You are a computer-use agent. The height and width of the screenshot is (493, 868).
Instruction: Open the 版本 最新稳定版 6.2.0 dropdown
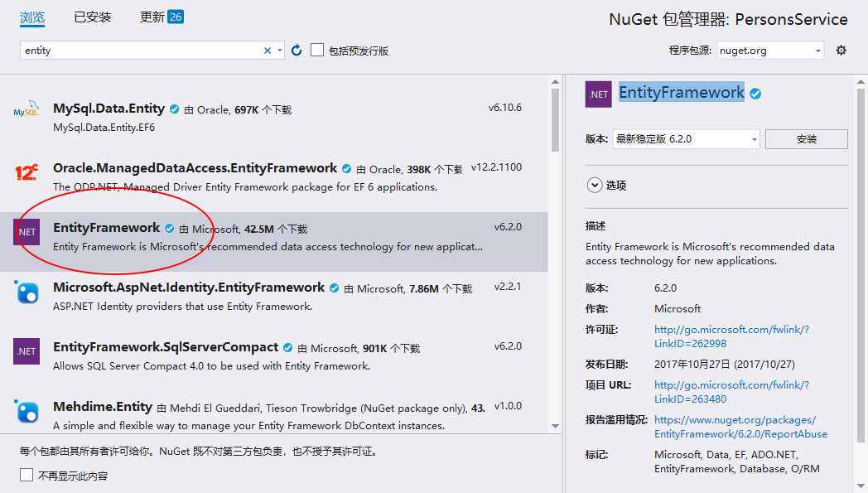pos(686,139)
